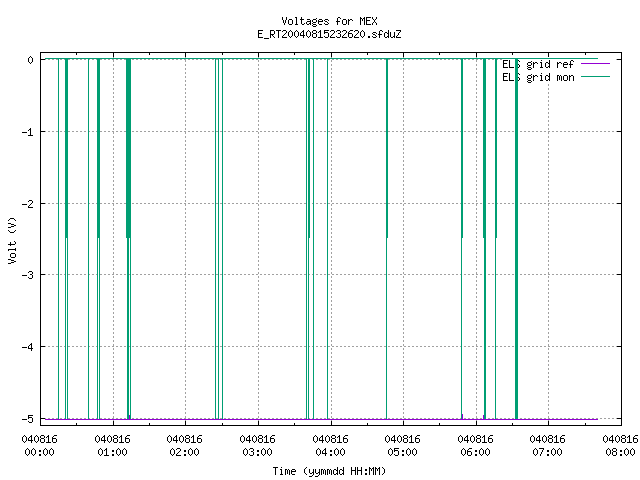Click the y-axis tick label '-3'

(x=28, y=275)
